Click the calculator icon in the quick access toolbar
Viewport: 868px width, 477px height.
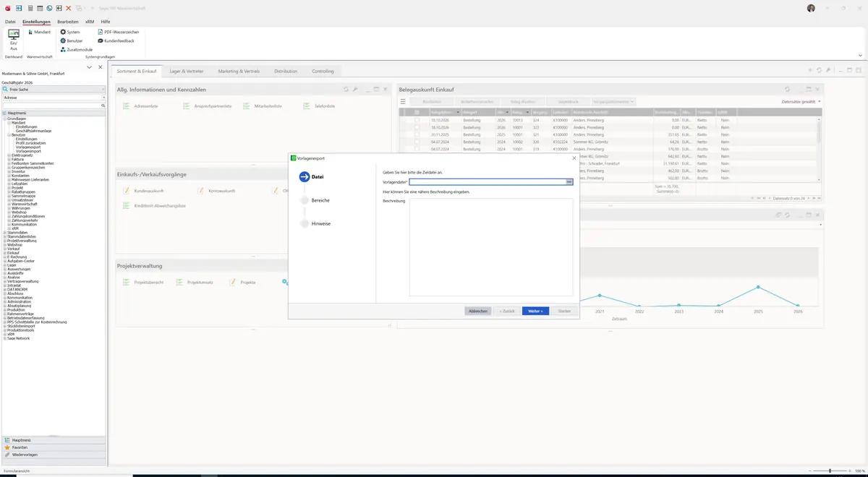point(30,8)
